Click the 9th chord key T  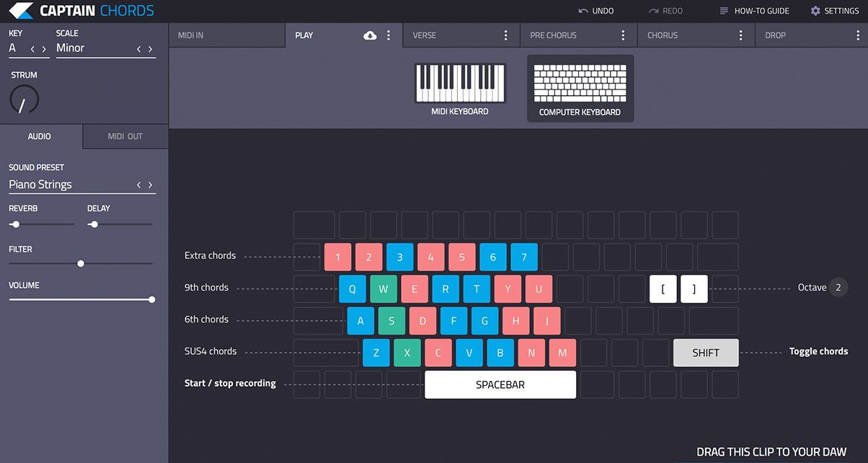[x=477, y=288]
